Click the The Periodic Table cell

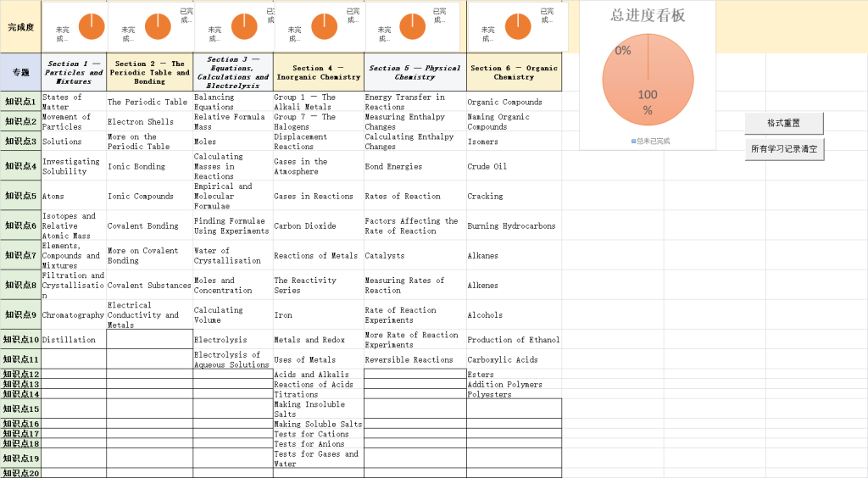click(x=149, y=102)
